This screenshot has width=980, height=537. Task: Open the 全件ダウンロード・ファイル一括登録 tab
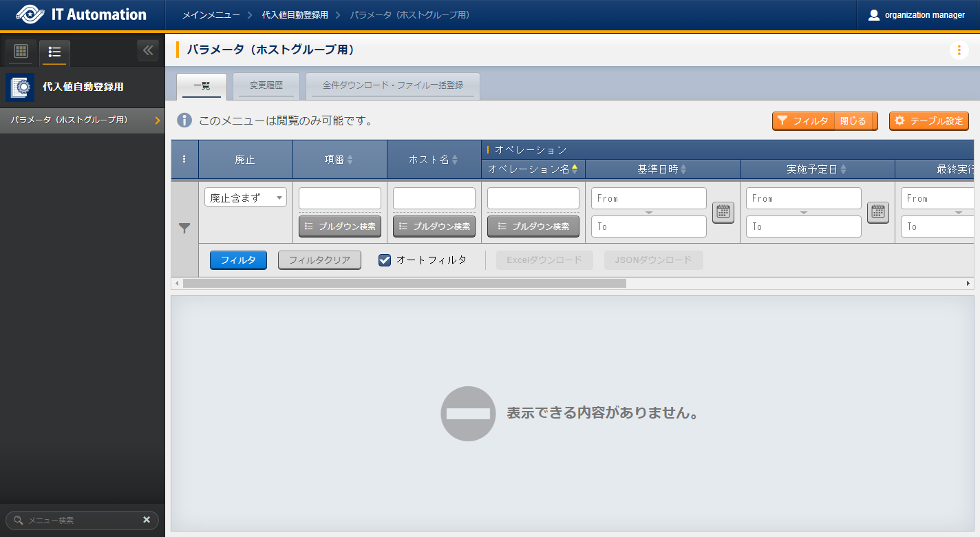pos(392,85)
